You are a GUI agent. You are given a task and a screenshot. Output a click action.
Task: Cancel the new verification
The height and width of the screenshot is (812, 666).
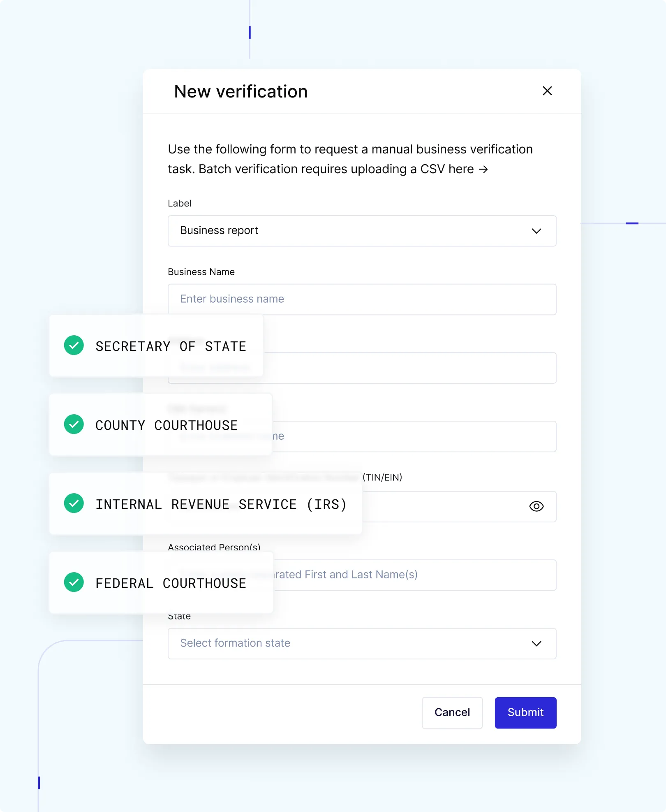[452, 712]
